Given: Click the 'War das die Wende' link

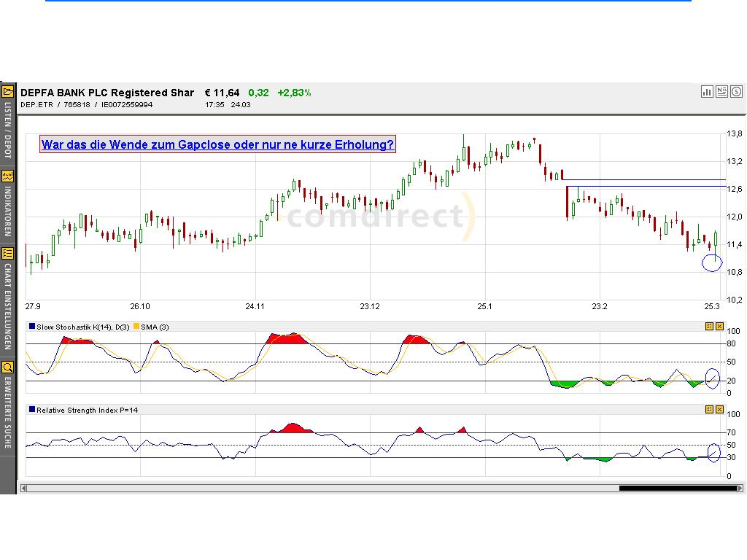Looking at the screenshot, I should (217, 144).
